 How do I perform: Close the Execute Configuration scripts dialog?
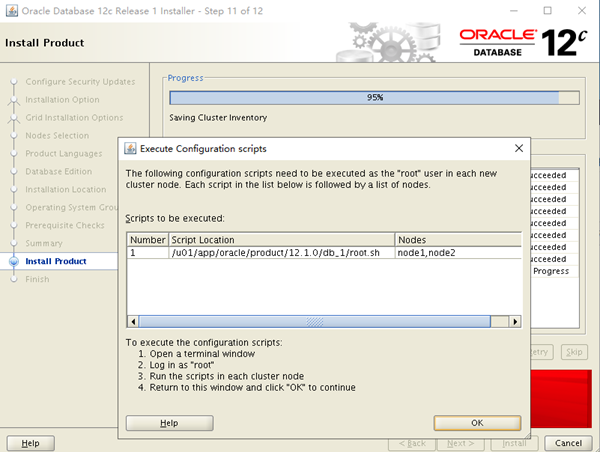pyautogui.click(x=519, y=148)
